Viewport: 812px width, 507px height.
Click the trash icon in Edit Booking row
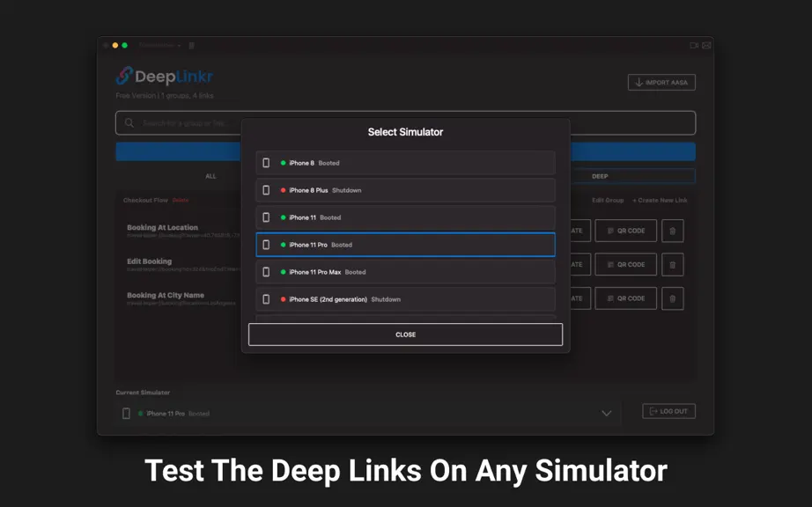(x=672, y=265)
